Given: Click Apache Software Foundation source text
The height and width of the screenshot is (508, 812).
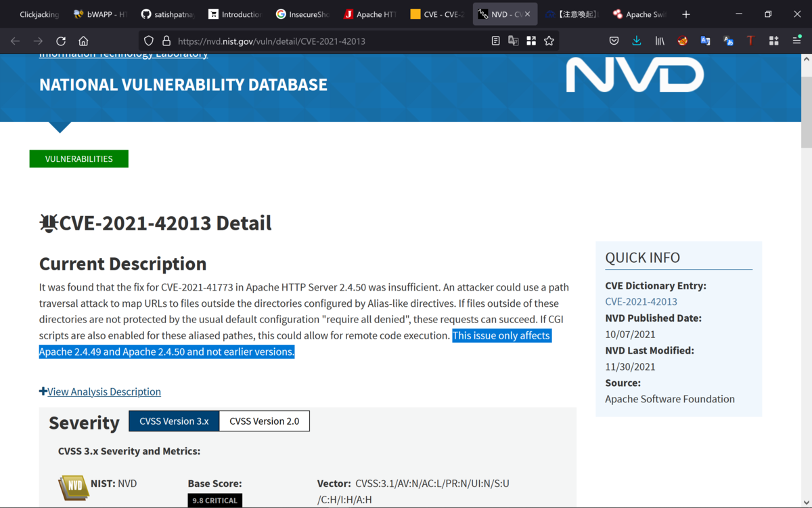Looking at the screenshot, I should (670, 399).
